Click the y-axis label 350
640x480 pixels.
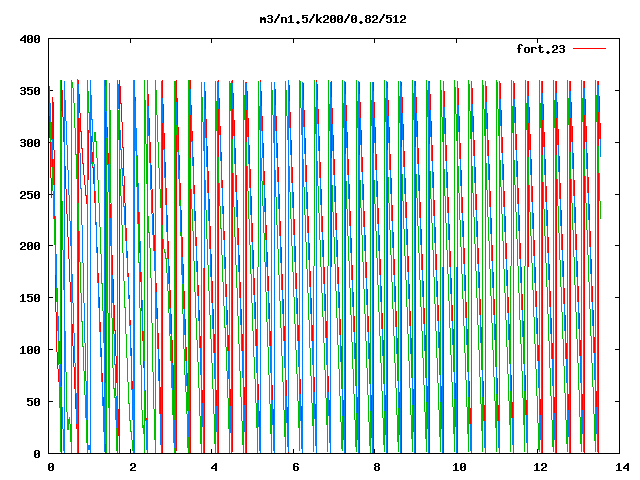pos(30,91)
